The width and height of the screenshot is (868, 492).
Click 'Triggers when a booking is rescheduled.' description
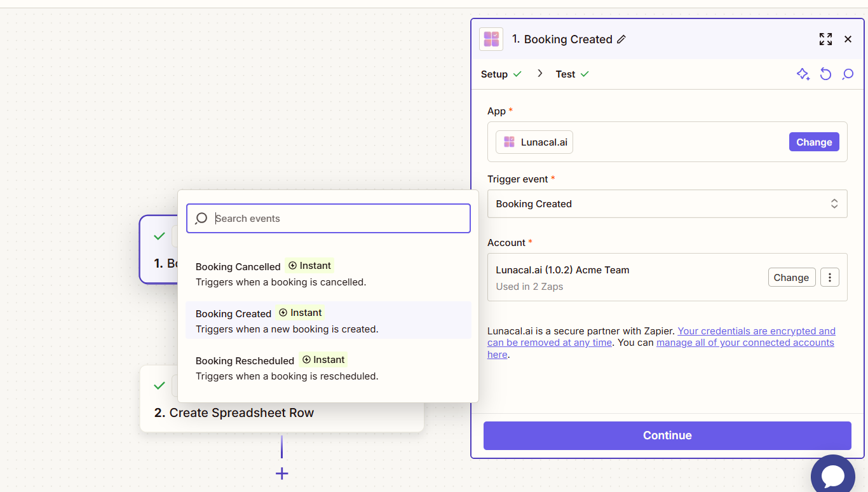(x=287, y=376)
